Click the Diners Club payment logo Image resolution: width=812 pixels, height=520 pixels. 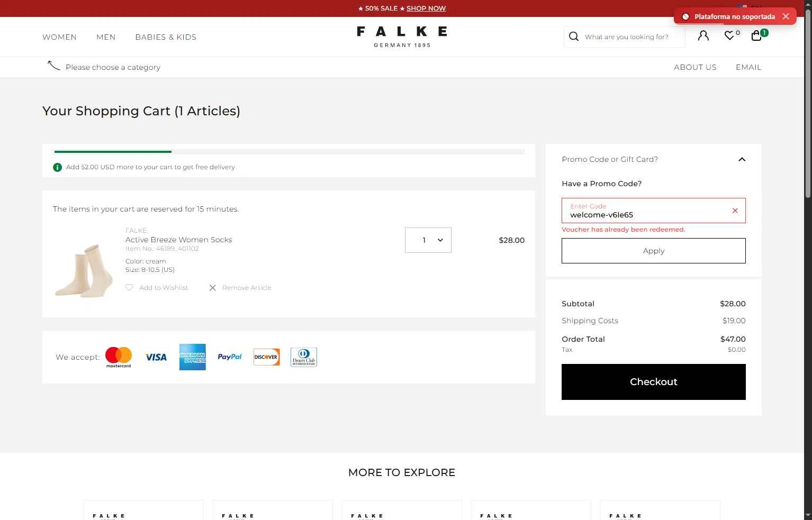coord(304,357)
